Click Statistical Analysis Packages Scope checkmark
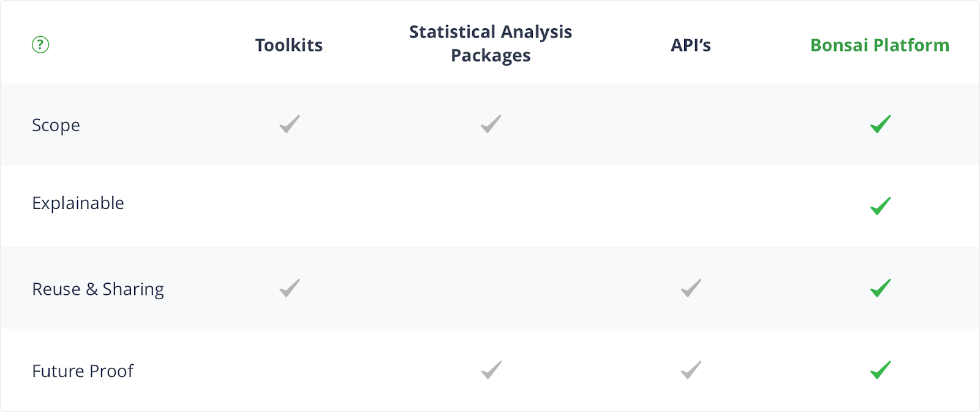This screenshot has height=412, width=980. (x=491, y=124)
